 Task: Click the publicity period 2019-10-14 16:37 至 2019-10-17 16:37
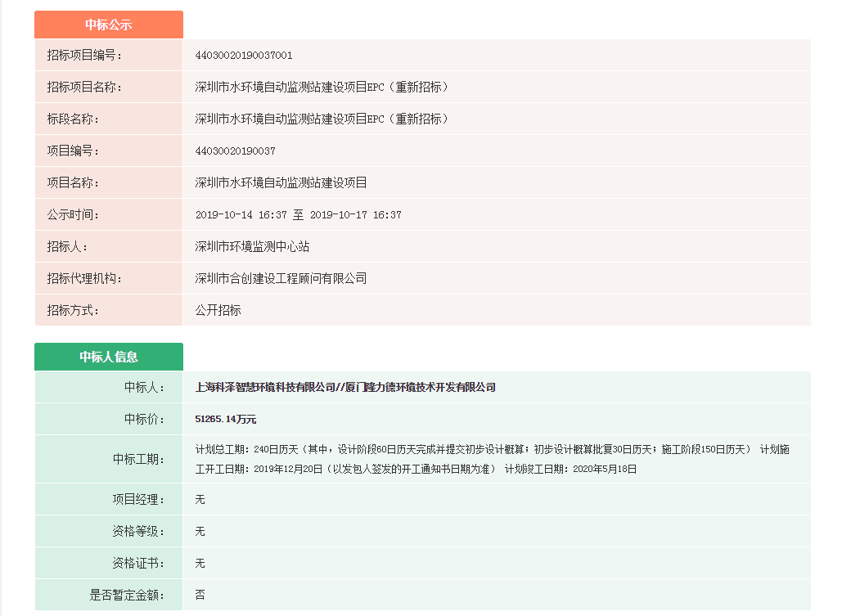pyautogui.click(x=298, y=215)
